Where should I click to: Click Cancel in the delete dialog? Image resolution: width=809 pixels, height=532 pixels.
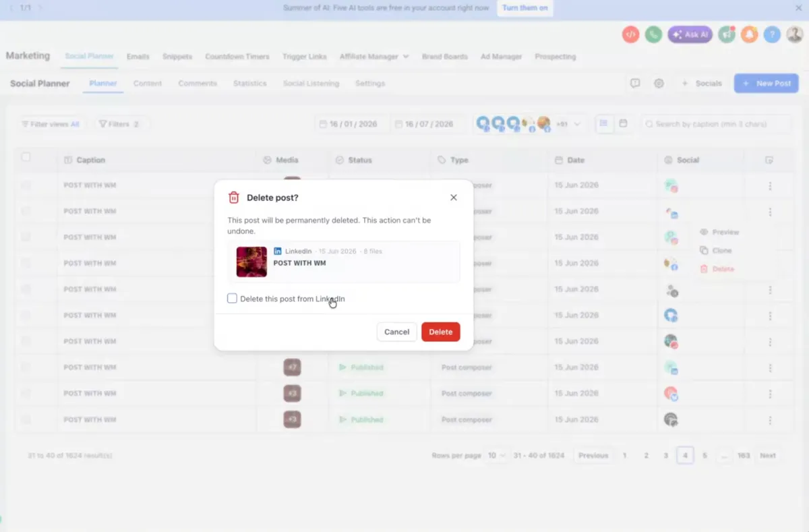397,332
